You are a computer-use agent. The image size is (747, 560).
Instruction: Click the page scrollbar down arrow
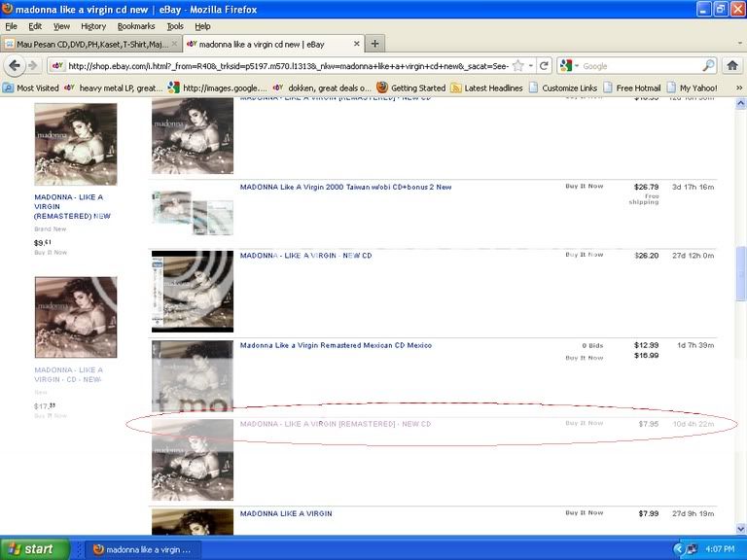[740, 529]
